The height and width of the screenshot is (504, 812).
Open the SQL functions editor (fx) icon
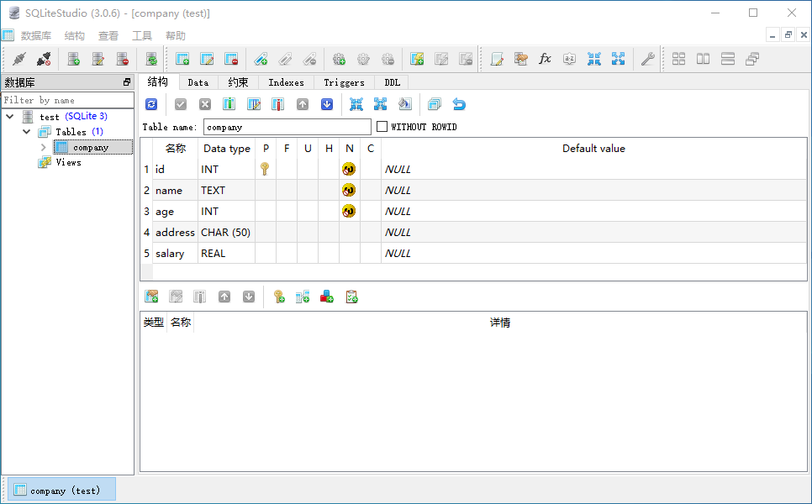pyautogui.click(x=545, y=59)
